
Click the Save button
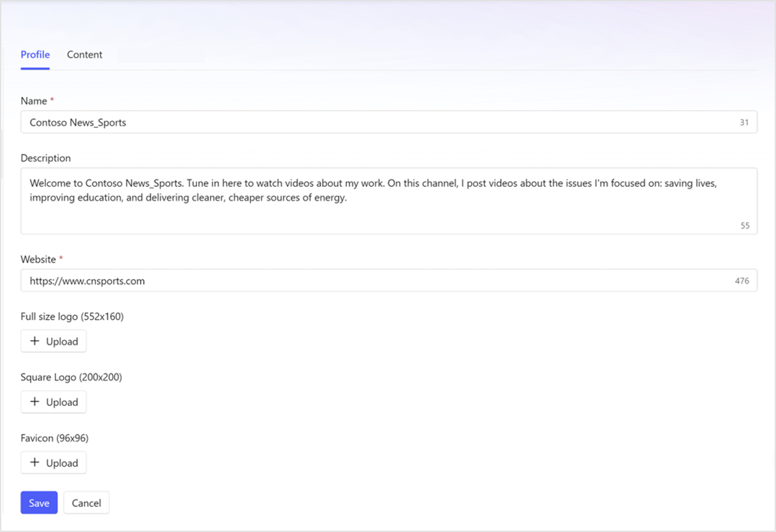tap(39, 503)
